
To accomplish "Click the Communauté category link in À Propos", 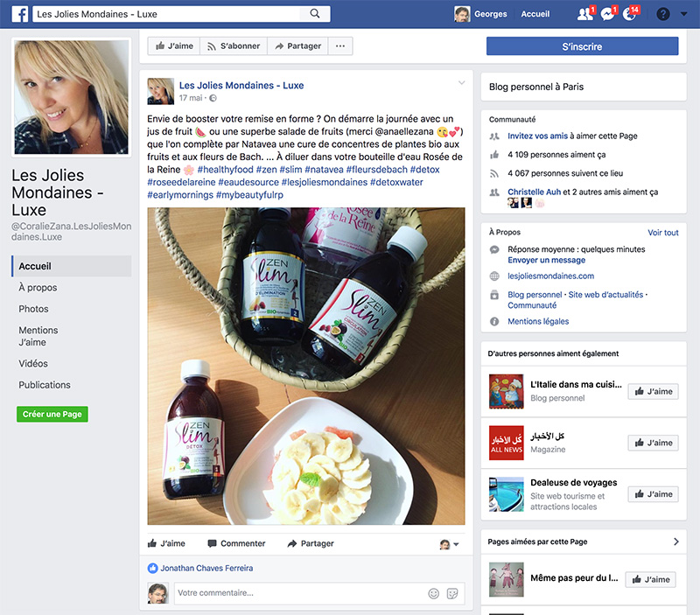I will pos(532,305).
